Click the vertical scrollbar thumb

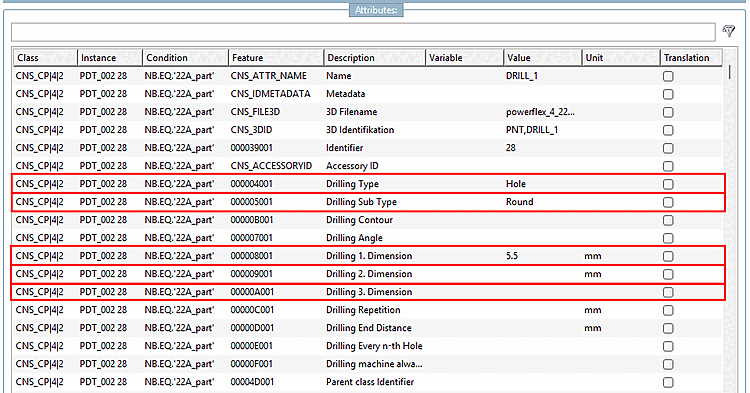pos(730,72)
